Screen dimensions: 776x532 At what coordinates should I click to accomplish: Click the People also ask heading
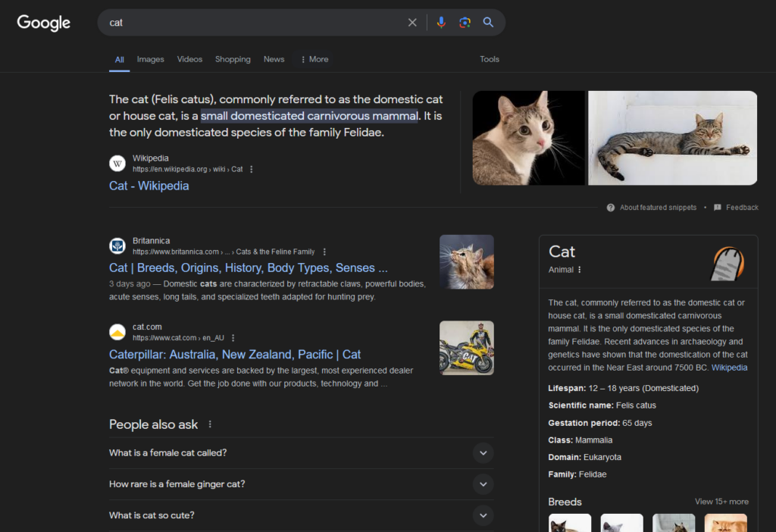click(153, 424)
